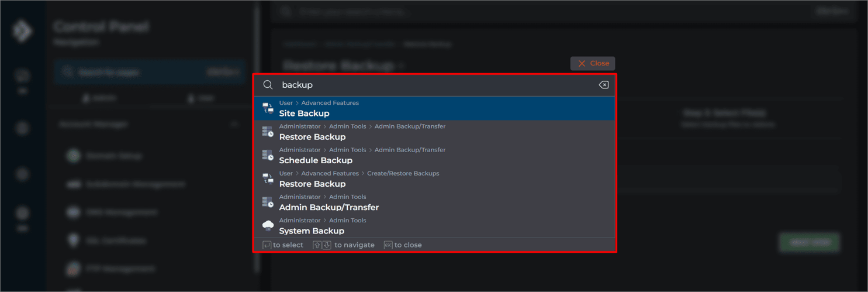Clear the "backup" search query
Image resolution: width=868 pixels, height=292 pixels.
tap(603, 85)
